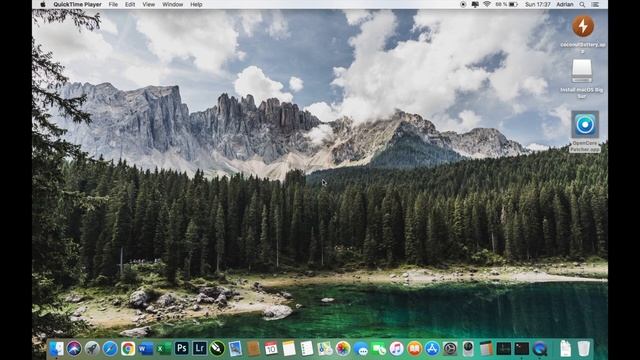Open the display mirroring menu bar icon
640x360 pixels.
(x=475, y=4)
